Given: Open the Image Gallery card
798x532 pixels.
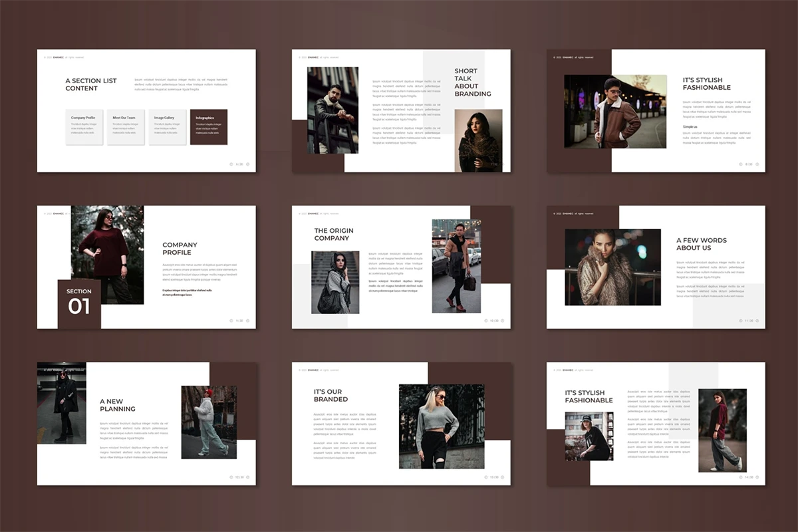Looking at the screenshot, I should [167, 127].
